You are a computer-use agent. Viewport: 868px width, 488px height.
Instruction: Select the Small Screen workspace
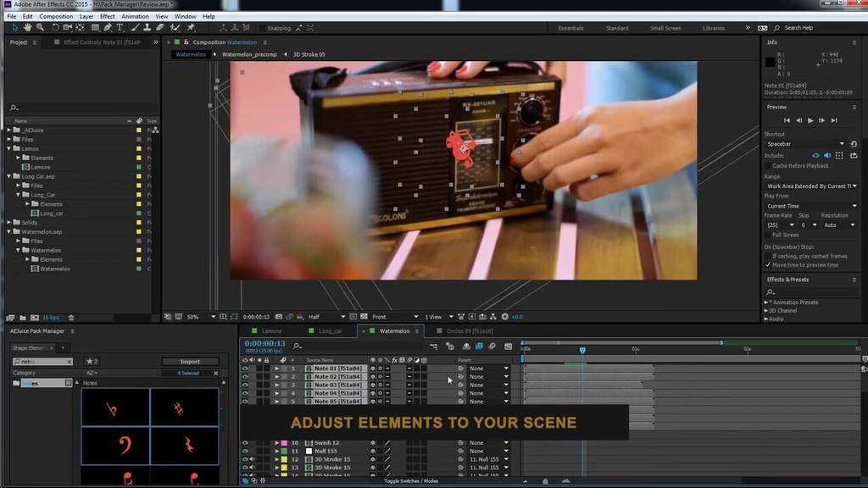click(x=665, y=28)
